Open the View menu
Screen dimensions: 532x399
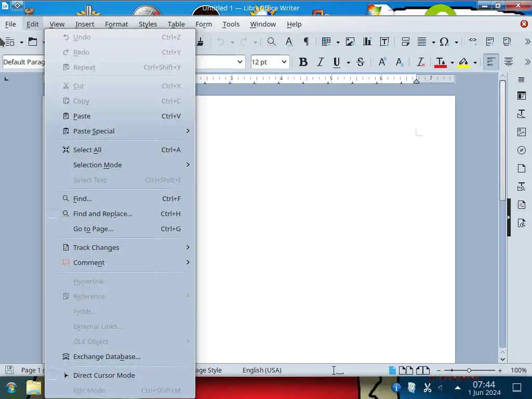click(57, 24)
